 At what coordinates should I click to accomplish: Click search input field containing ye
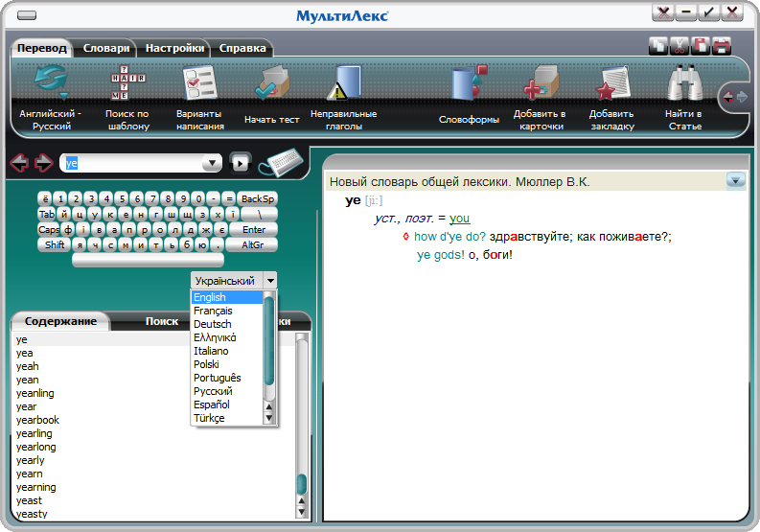click(x=132, y=163)
